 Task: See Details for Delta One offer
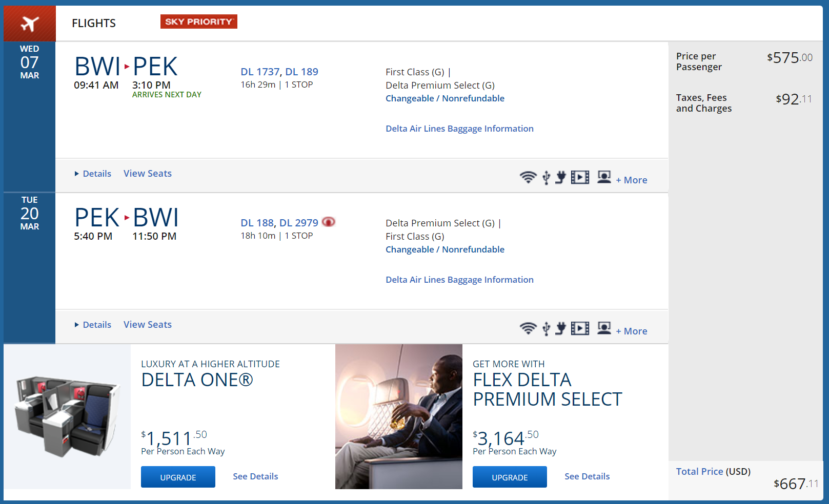(x=255, y=476)
